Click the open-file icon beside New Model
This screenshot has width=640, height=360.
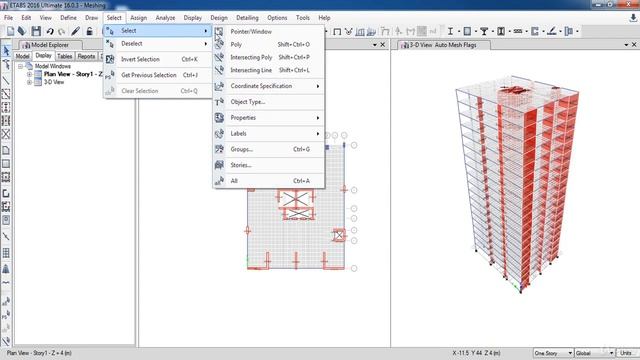pyautogui.click(x=22, y=31)
